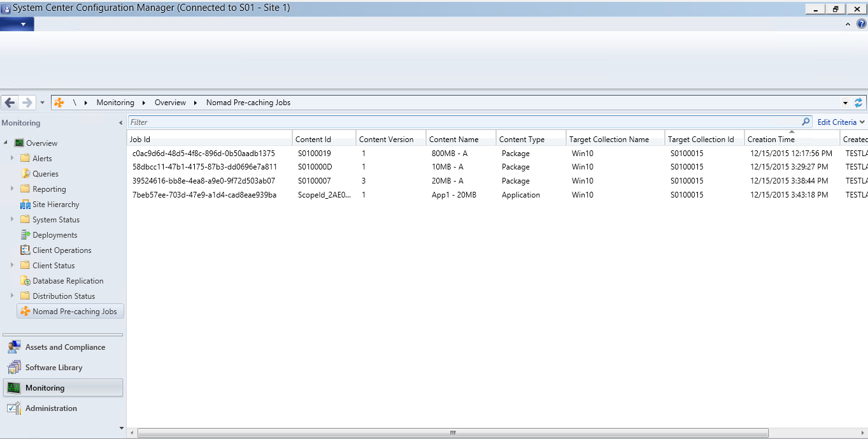Image resolution: width=868 pixels, height=439 pixels.
Task: Select the job row for 800MB - A
Action: click(x=446, y=154)
